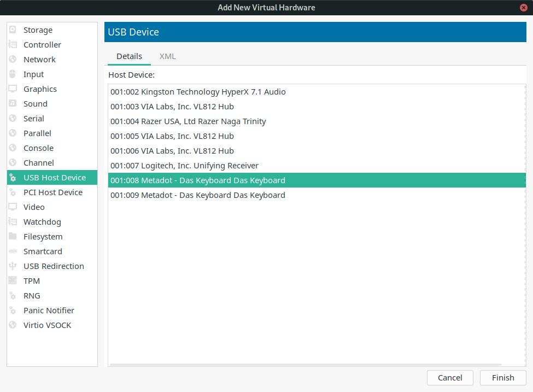The width and height of the screenshot is (533, 392).
Task: Click the Virtio VSOCK globe icon
Action: (13, 325)
